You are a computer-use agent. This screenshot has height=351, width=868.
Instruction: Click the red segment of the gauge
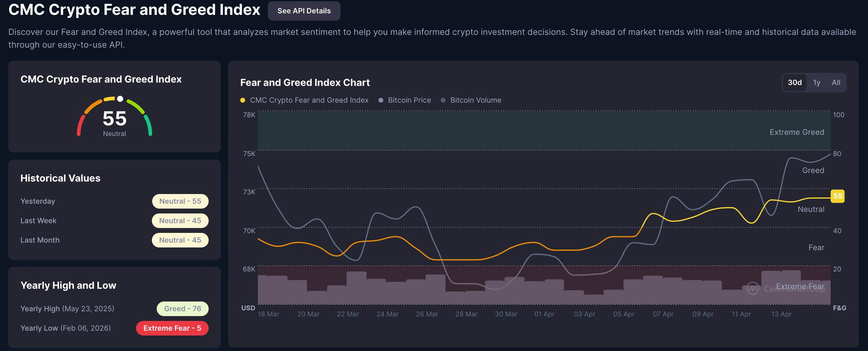[x=80, y=125]
